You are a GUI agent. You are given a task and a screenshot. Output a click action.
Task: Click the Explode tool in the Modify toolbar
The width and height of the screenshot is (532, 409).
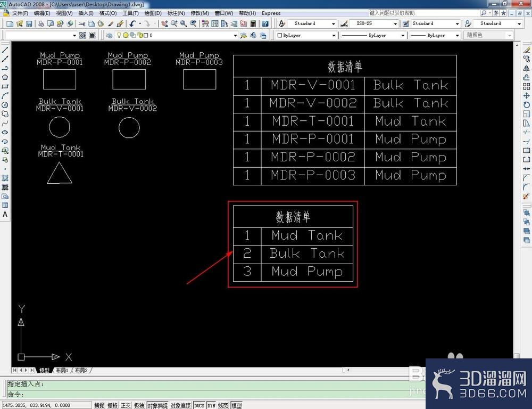tap(526, 197)
